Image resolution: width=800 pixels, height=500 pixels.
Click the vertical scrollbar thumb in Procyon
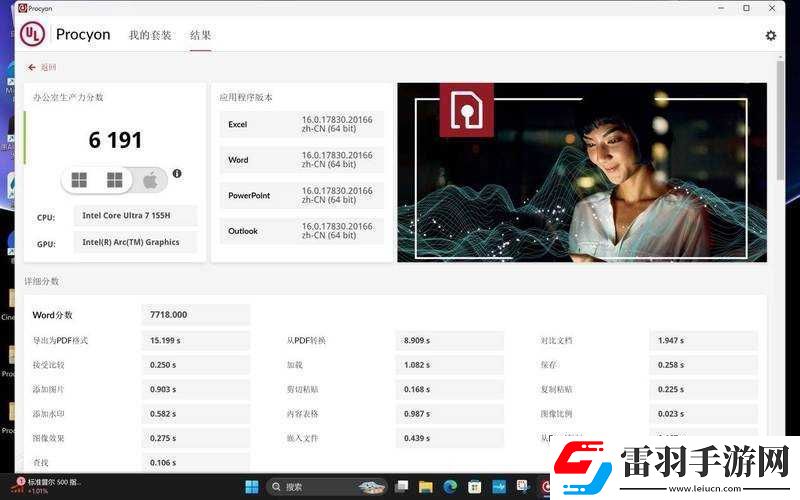780,120
